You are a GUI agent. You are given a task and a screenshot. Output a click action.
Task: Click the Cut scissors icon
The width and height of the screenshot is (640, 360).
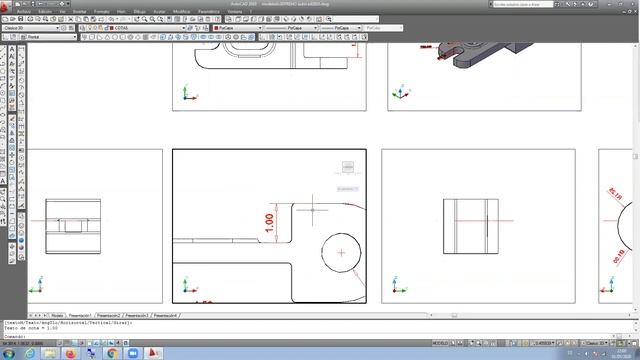coord(71,19)
